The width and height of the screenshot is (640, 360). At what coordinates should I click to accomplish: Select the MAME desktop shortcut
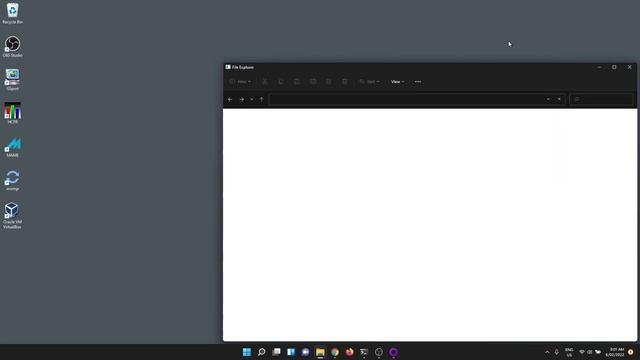pos(12,147)
